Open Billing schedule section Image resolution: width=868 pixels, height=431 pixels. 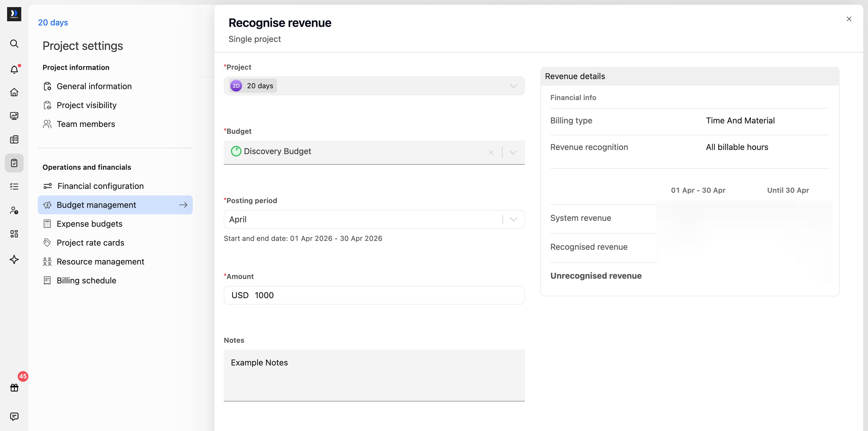[x=115, y=280]
